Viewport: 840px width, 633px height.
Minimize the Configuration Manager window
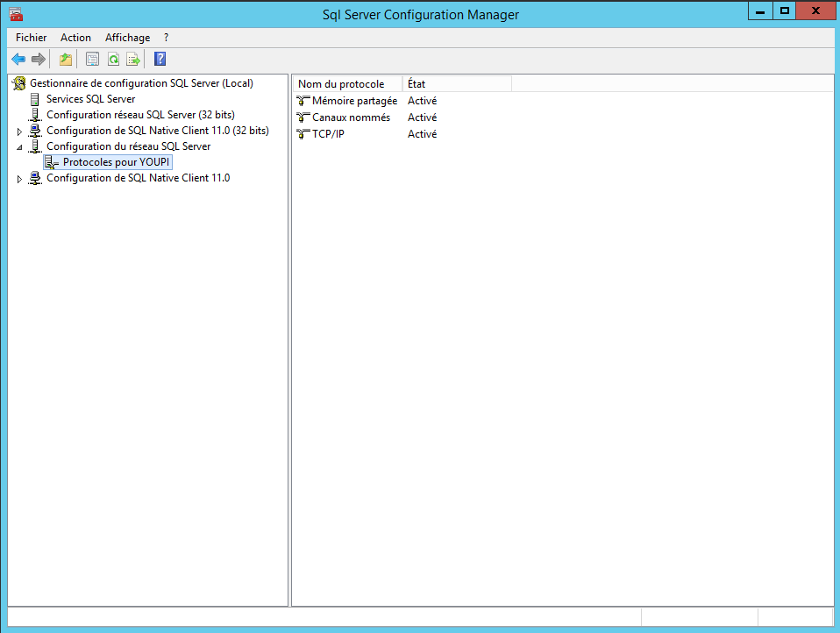coord(760,11)
